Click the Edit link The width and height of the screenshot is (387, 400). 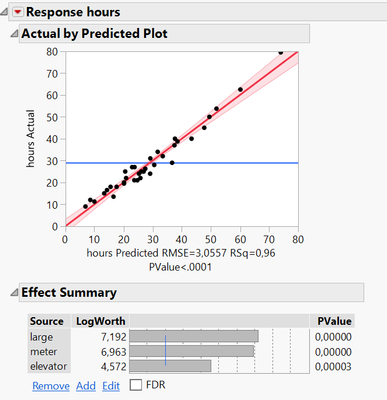[111, 386]
